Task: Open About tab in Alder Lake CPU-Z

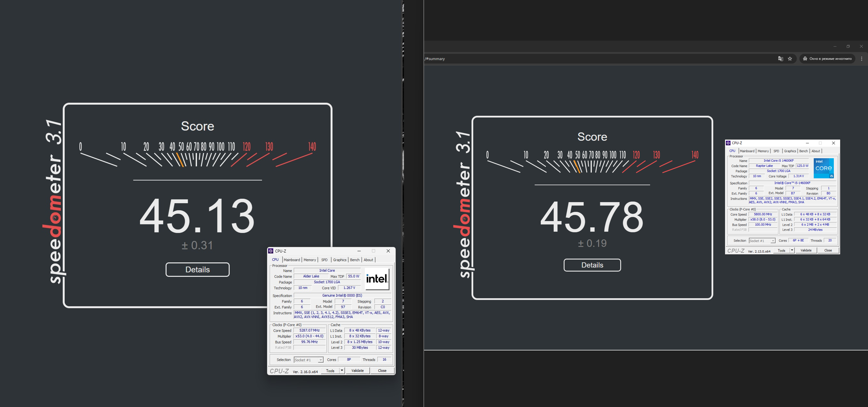Action: pyautogui.click(x=368, y=260)
